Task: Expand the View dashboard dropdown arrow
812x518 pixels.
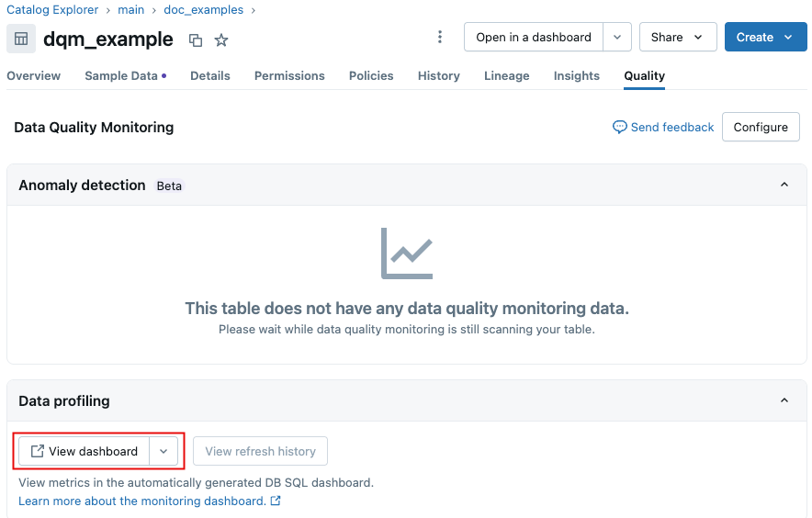Action: pos(164,451)
